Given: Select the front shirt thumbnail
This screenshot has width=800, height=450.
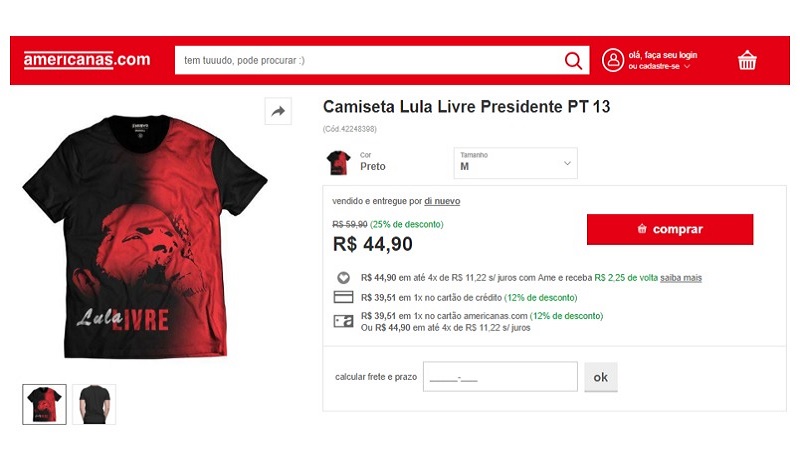Looking at the screenshot, I should pyautogui.click(x=44, y=404).
